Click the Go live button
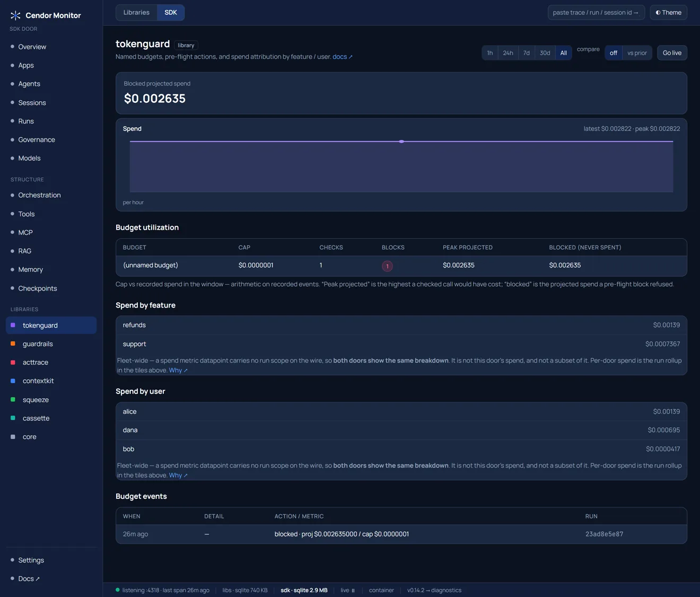The image size is (700, 597). (x=672, y=52)
